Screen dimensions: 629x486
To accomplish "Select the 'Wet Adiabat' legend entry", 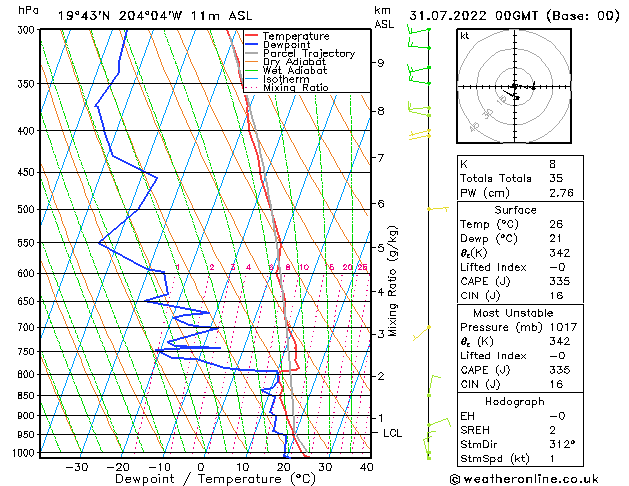I will click(295, 70).
